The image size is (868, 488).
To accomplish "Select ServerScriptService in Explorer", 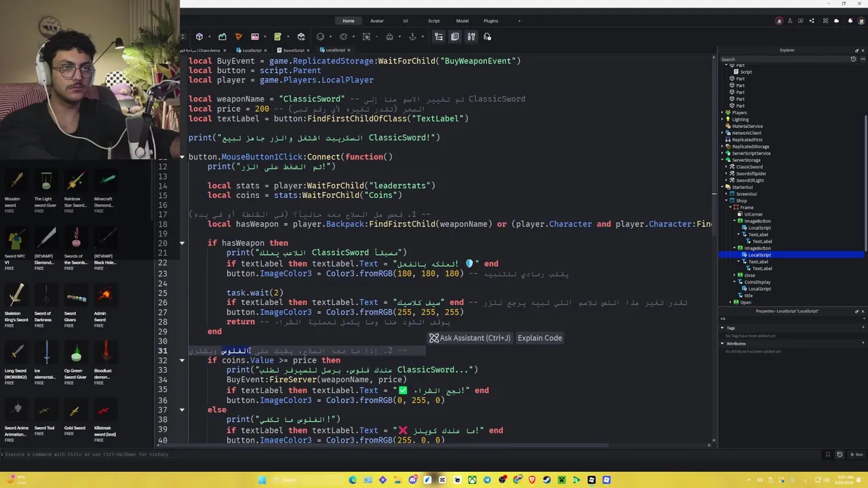I will [x=751, y=153].
